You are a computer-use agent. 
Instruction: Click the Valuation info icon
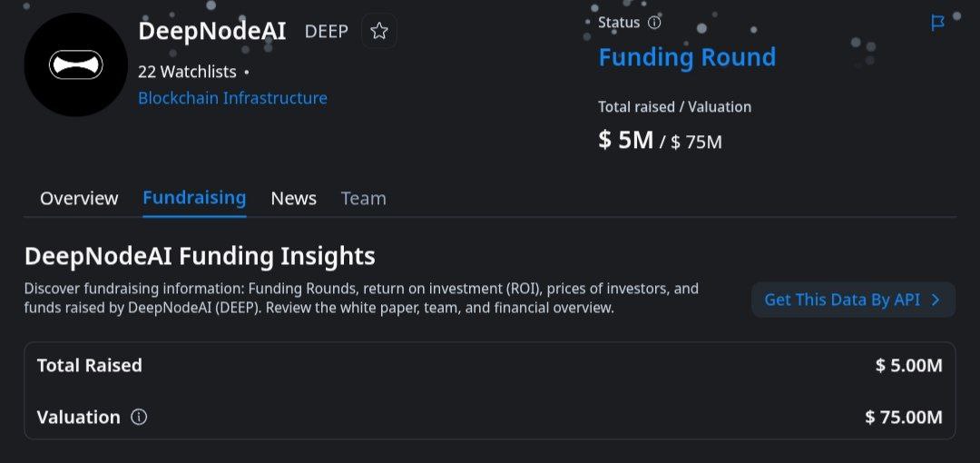tap(139, 418)
